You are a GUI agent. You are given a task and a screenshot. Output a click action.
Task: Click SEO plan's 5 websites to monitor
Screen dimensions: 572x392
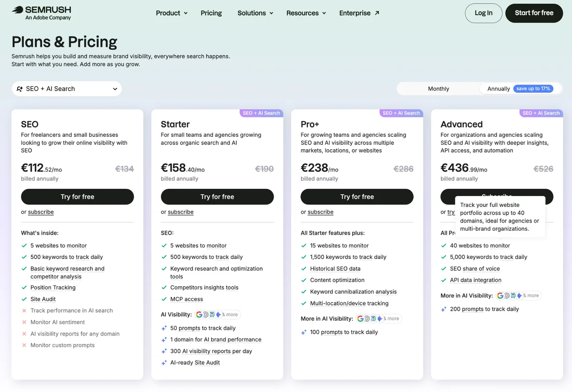coord(59,246)
